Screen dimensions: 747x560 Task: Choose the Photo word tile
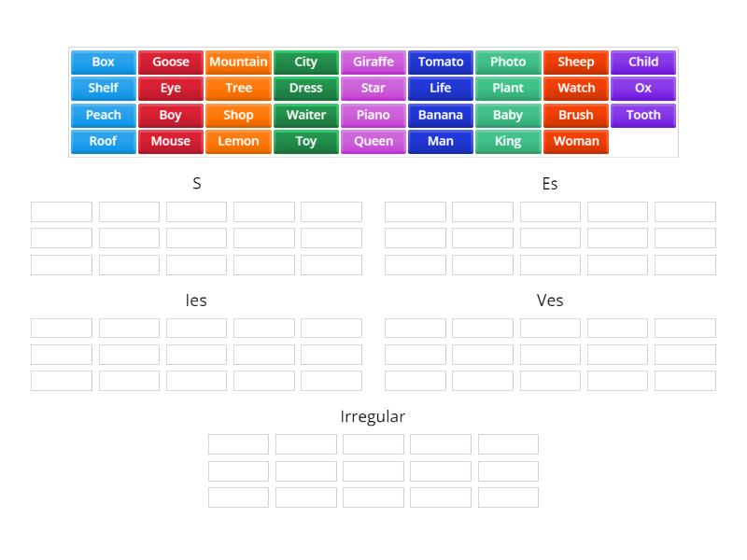(x=508, y=63)
